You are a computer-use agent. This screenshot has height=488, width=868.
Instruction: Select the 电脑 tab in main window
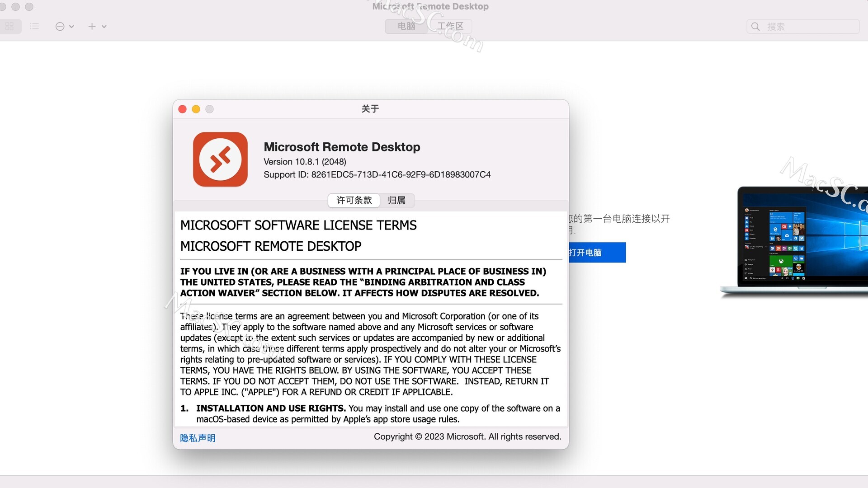tap(406, 26)
